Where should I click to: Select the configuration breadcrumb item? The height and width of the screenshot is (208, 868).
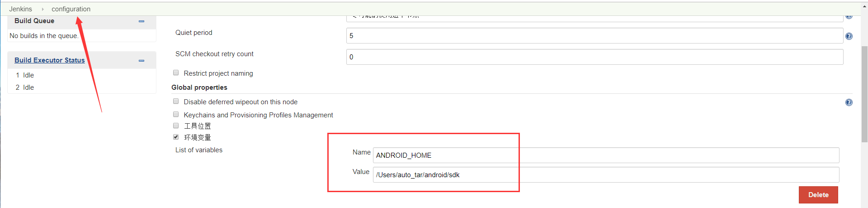(71, 9)
